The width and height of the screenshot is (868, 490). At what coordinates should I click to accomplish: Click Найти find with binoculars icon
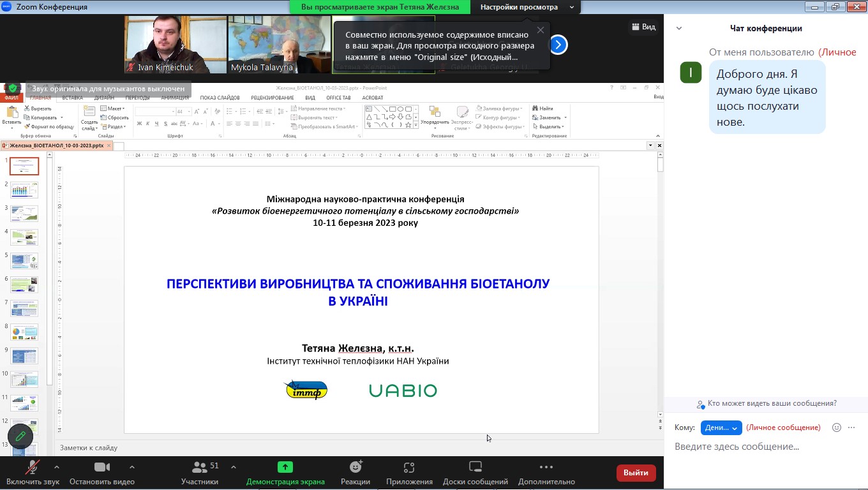(543, 108)
